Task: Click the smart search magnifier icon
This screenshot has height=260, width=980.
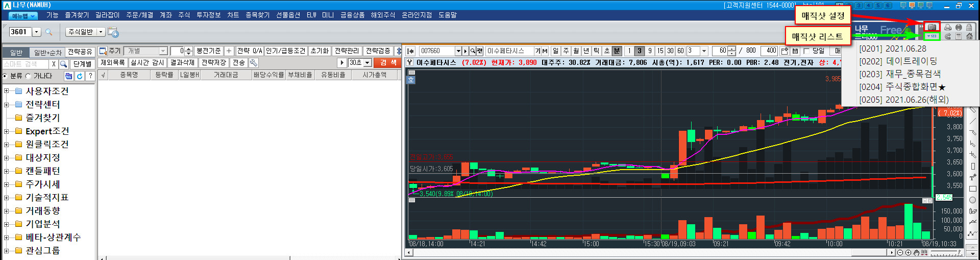Action: click(x=64, y=64)
